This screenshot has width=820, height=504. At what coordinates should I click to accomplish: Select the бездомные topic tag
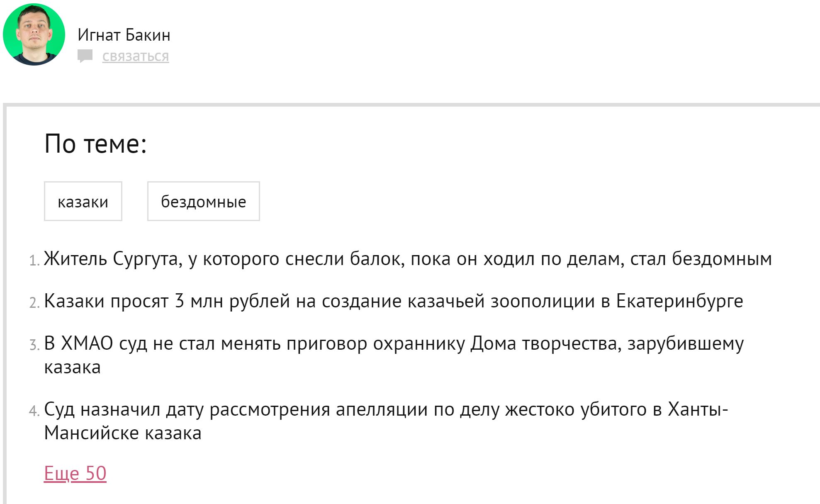[204, 201]
